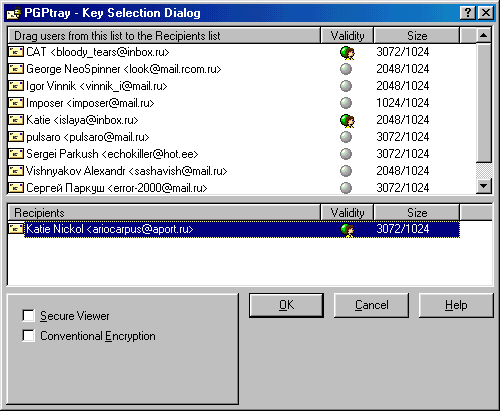Click the user list scrollbar thumb
This screenshot has height=411, width=500.
(x=484, y=103)
